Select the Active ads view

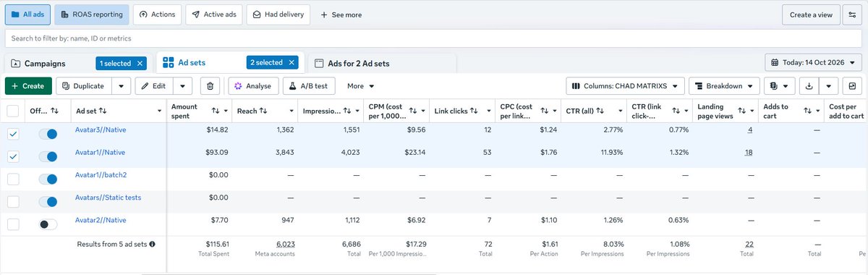(213, 14)
